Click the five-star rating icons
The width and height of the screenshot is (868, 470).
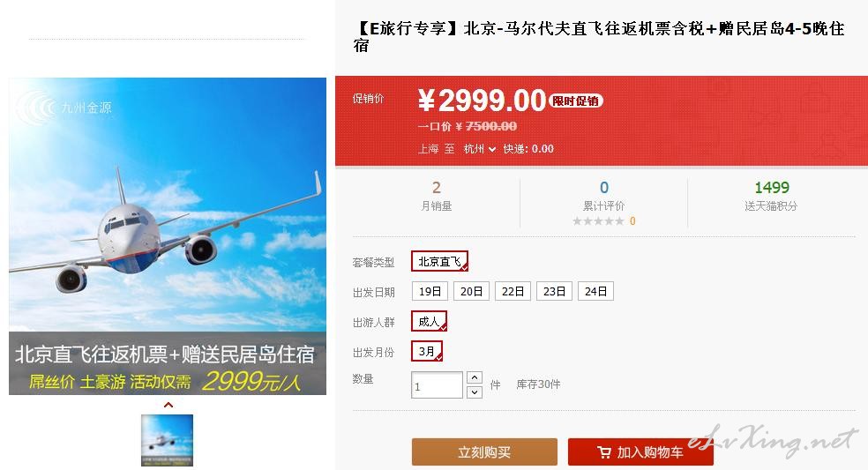coord(598,221)
